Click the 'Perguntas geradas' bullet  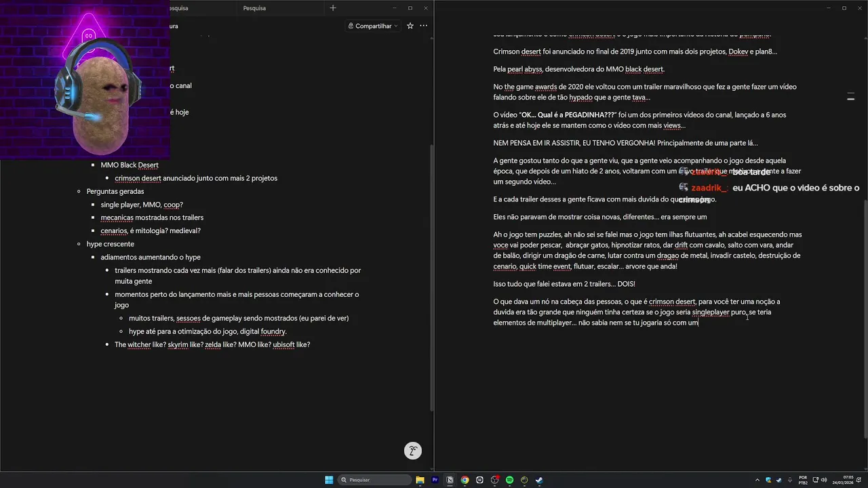pos(115,191)
